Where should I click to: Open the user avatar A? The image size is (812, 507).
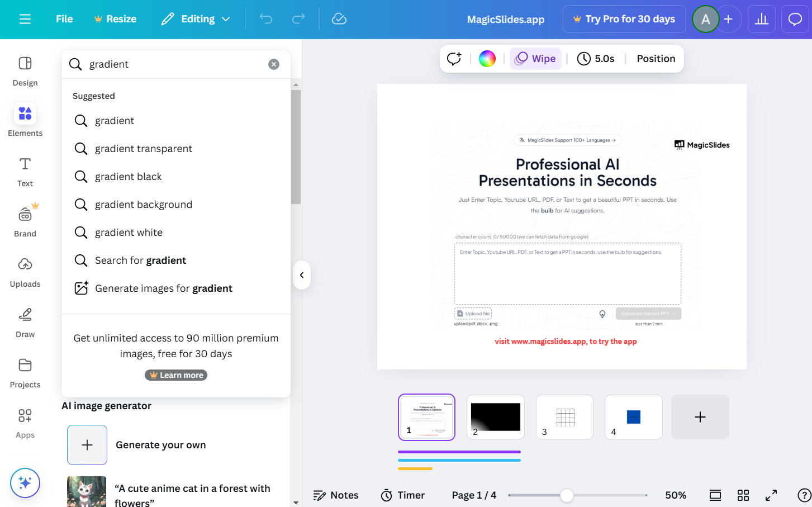pos(705,19)
